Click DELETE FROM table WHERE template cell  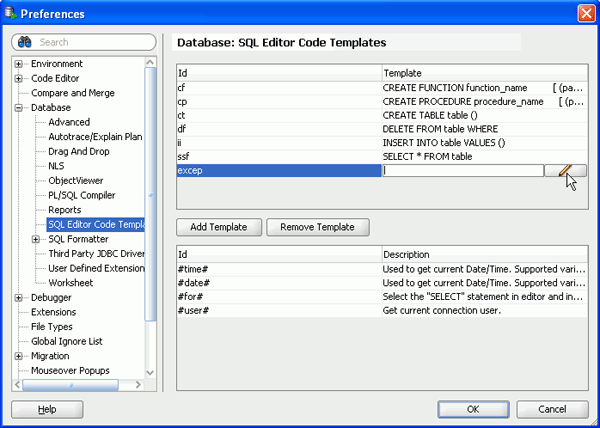[x=484, y=129]
